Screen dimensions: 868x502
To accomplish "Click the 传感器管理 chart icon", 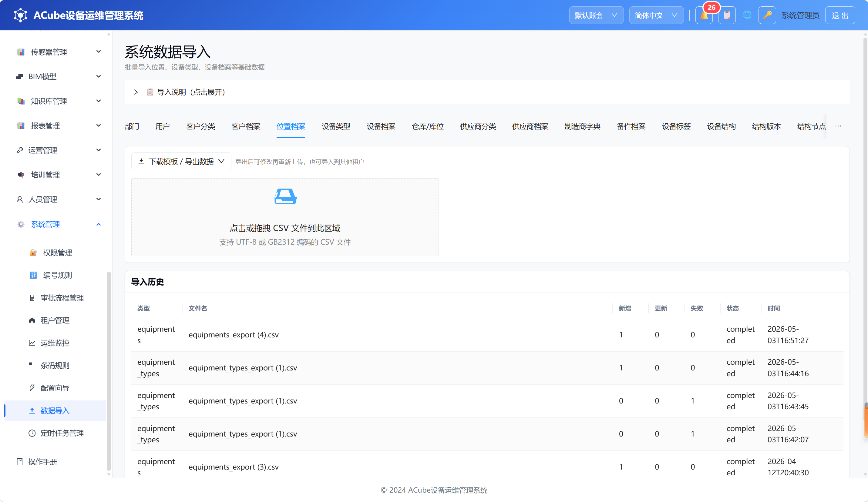I will tap(21, 52).
